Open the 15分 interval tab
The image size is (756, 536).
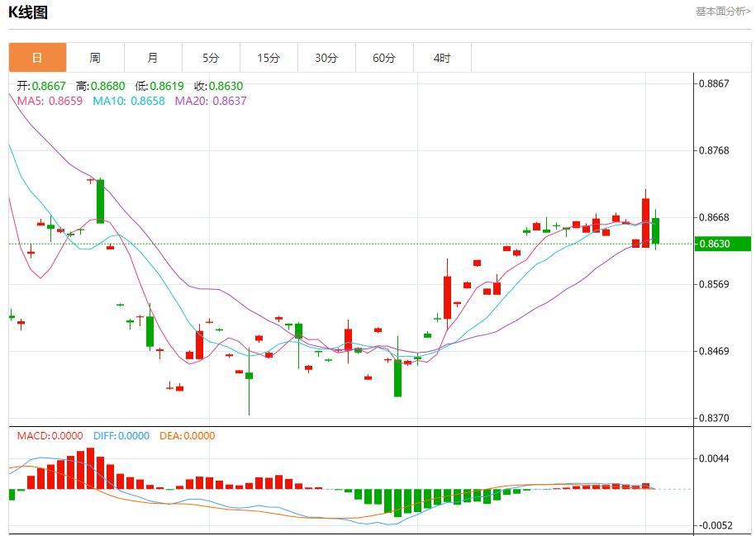(269, 58)
